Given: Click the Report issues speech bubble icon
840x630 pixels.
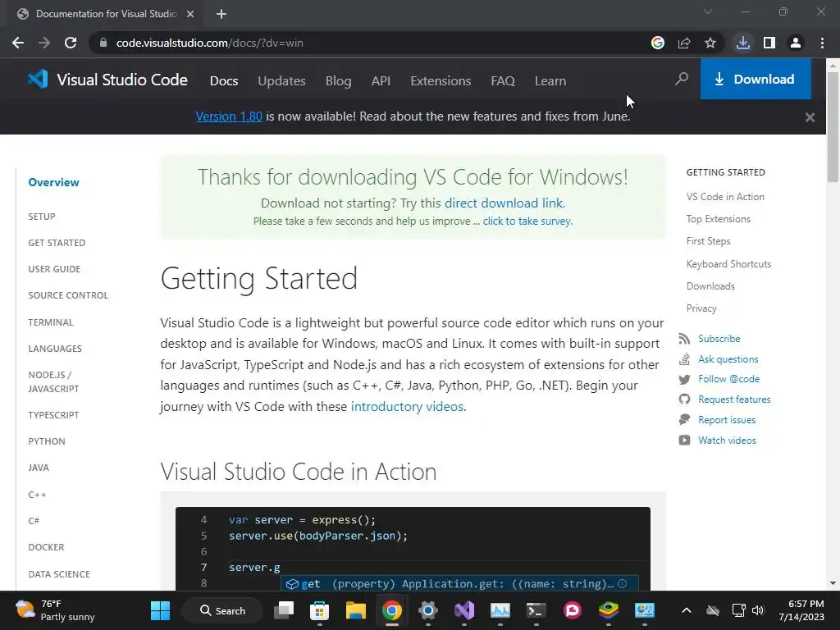Looking at the screenshot, I should (x=684, y=419).
